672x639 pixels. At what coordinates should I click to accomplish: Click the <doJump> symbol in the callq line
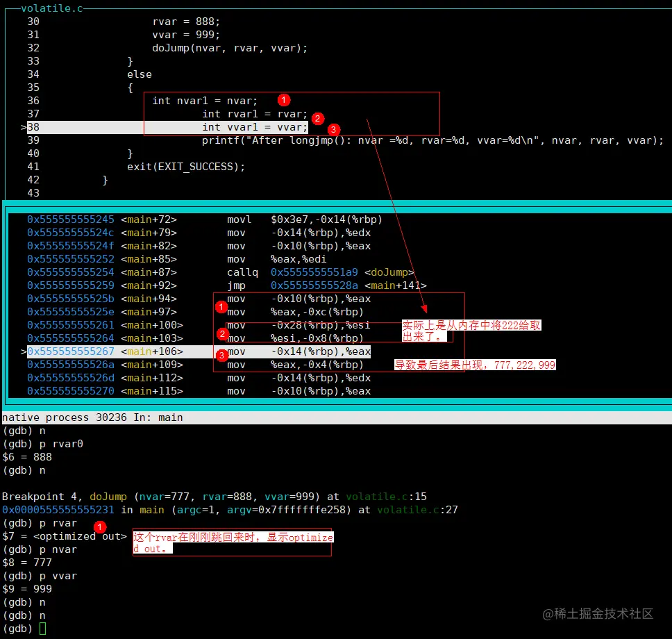tap(389, 272)
